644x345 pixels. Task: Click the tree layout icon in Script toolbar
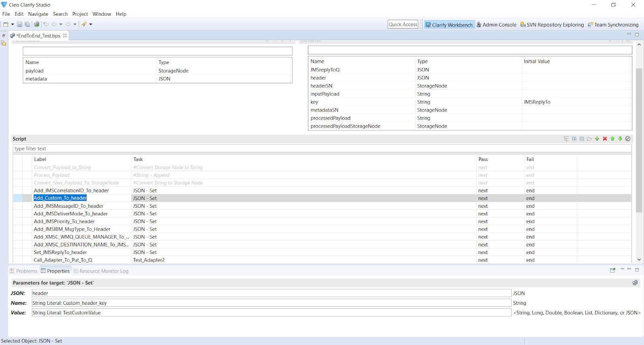(x=566, y=139)
